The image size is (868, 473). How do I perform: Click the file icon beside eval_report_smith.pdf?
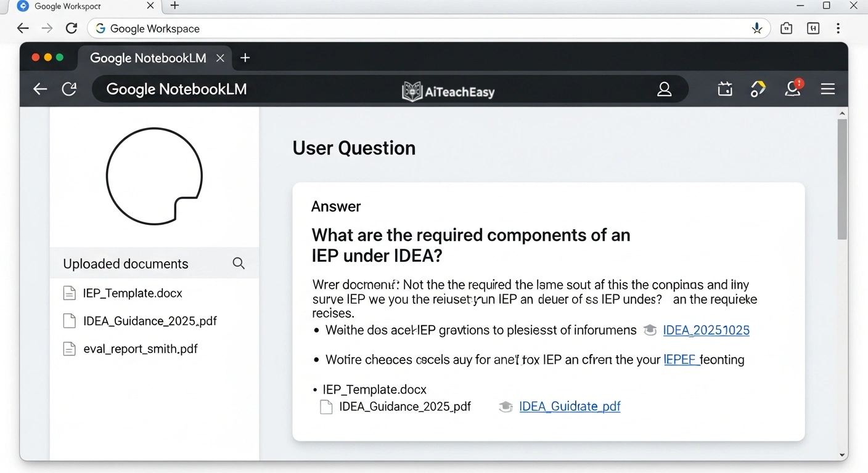click(x=70, y=349)
